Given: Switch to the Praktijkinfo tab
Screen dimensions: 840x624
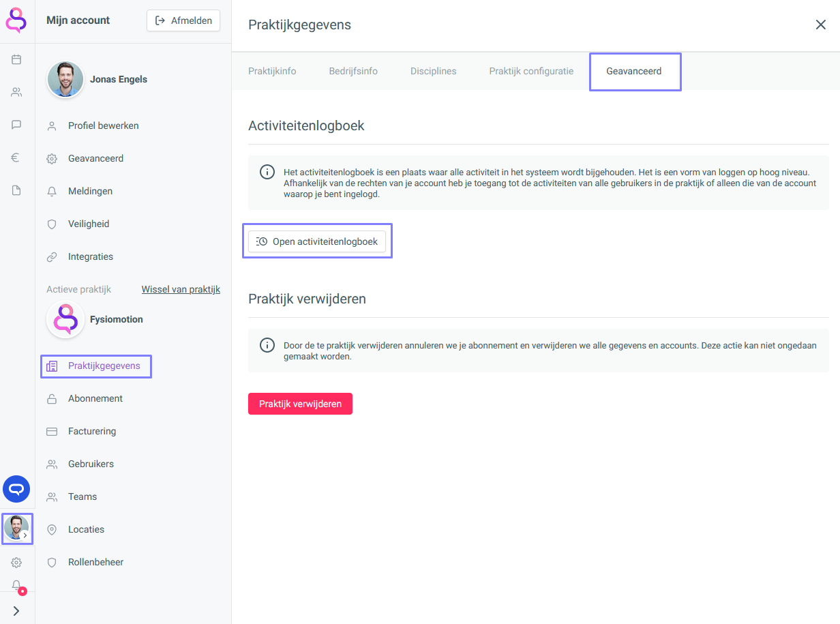Looking at the screenshot, I should click(272, 71).
